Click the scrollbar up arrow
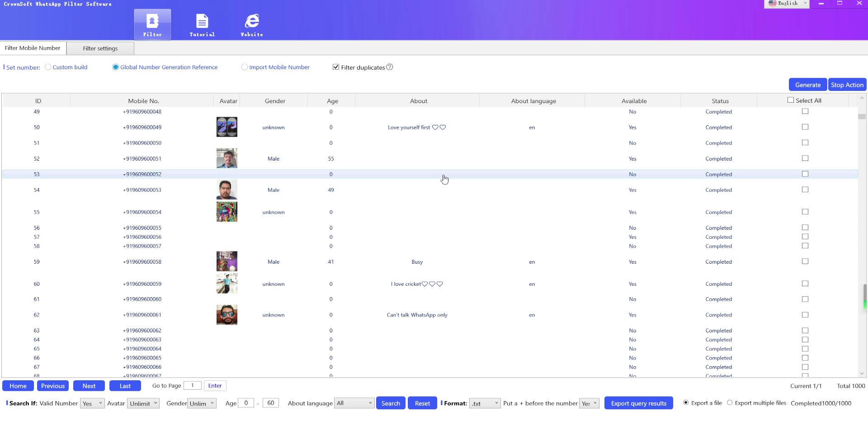 [862, 98]
